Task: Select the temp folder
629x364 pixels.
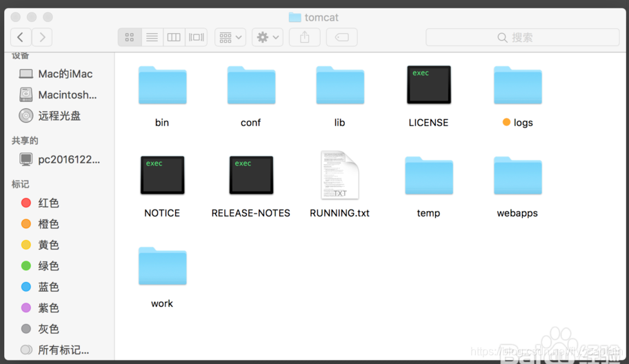Action: click(x=429, y=176)
